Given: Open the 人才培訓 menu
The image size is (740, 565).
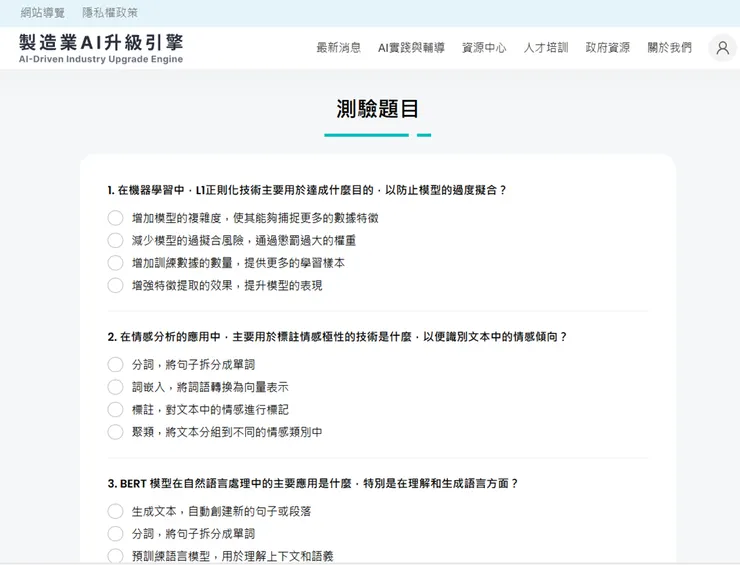Looking at the screenshot, I should [x=546, y=48].
